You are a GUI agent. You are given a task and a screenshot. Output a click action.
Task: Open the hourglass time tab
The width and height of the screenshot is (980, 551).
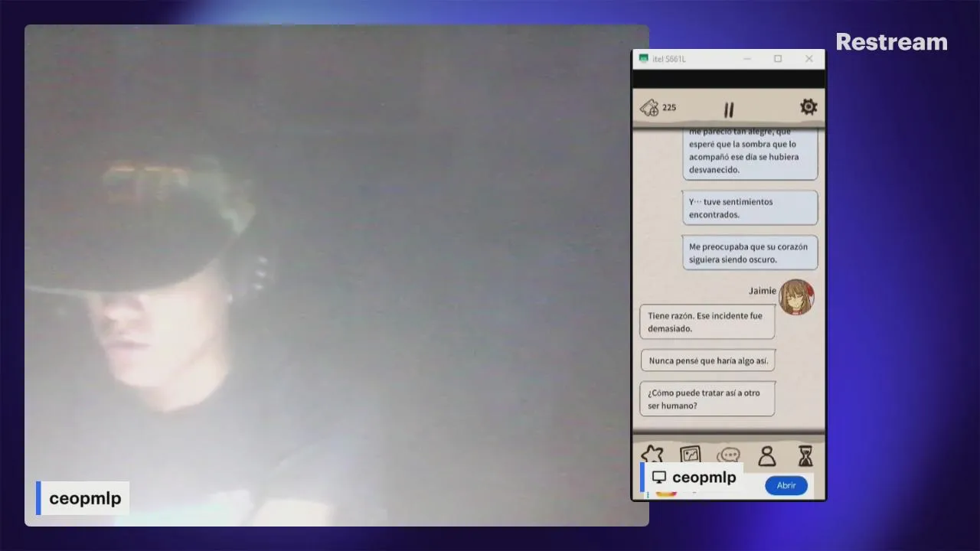(x=805, y=457)
